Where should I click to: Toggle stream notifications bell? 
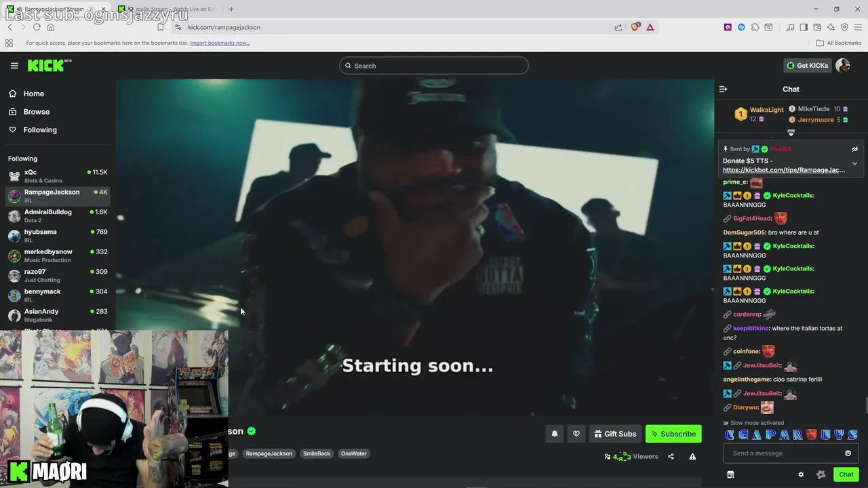(x=555, y=434)
